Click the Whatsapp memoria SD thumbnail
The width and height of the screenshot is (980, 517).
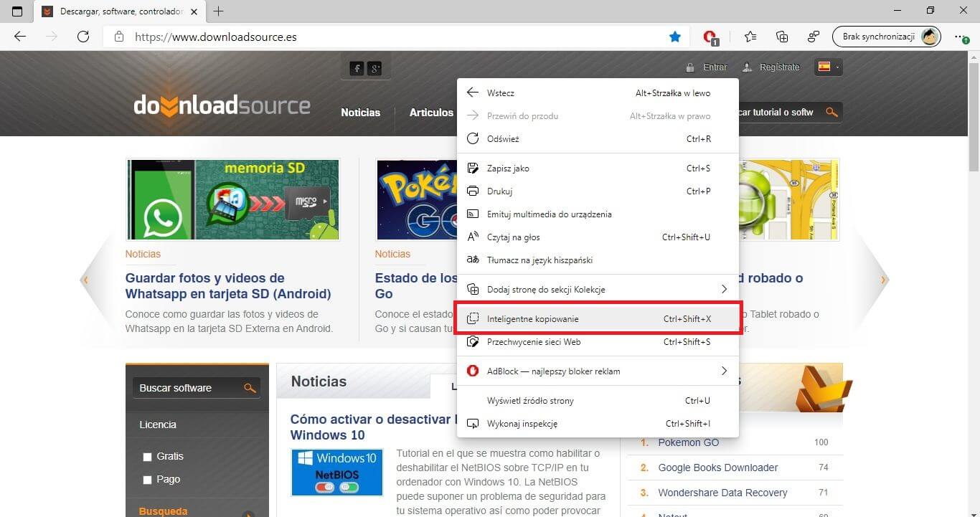click(232, 200)
